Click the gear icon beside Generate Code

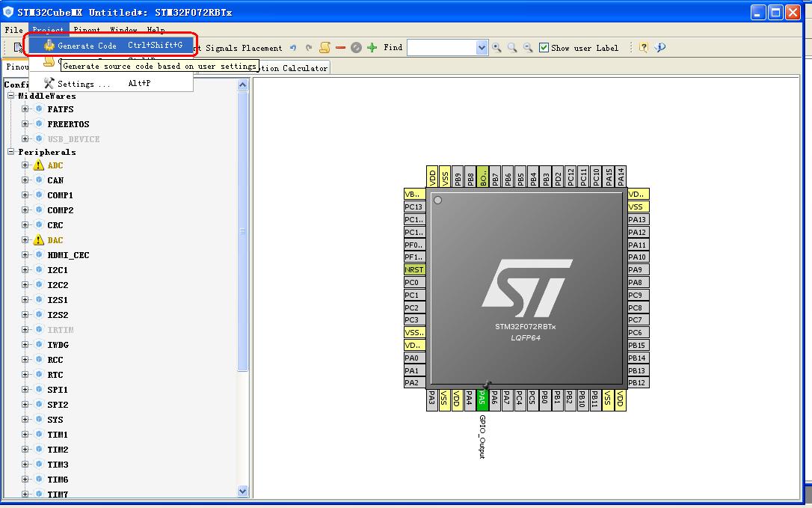point(49,46)
